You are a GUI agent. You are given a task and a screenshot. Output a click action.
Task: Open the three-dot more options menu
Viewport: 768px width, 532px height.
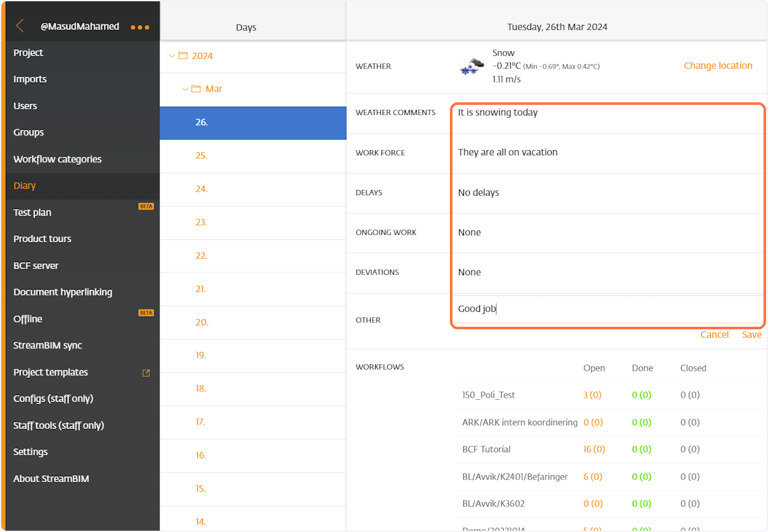pos(140,27)
